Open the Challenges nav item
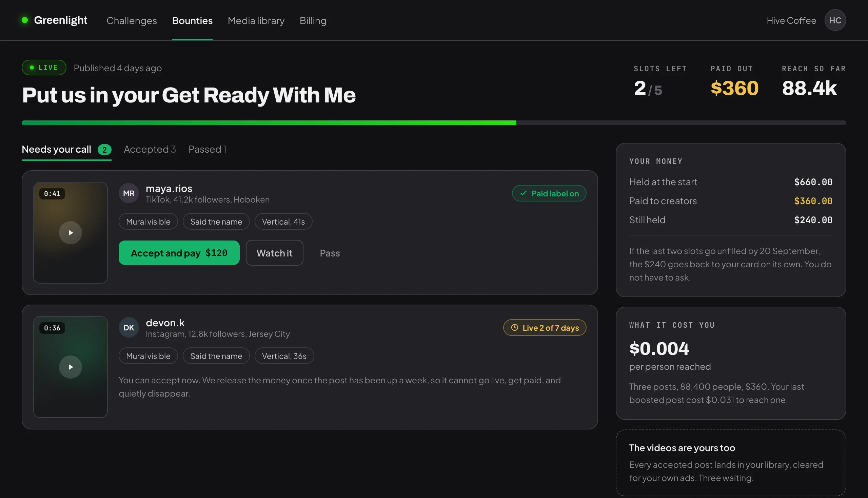Screen dimensions: 868x498 (x=132, y=20)
